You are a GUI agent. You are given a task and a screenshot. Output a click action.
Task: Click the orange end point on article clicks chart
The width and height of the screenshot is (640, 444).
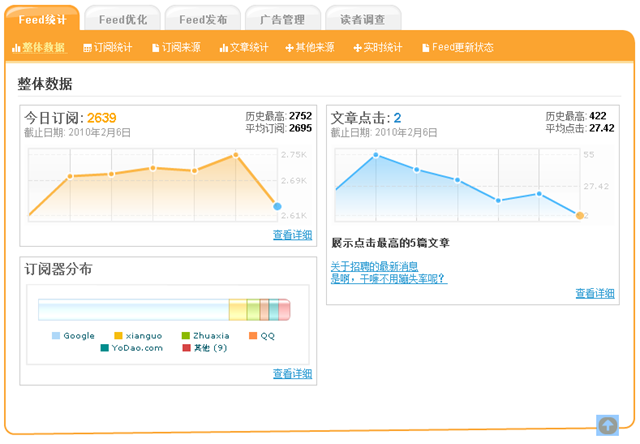[x=580, y=215]
